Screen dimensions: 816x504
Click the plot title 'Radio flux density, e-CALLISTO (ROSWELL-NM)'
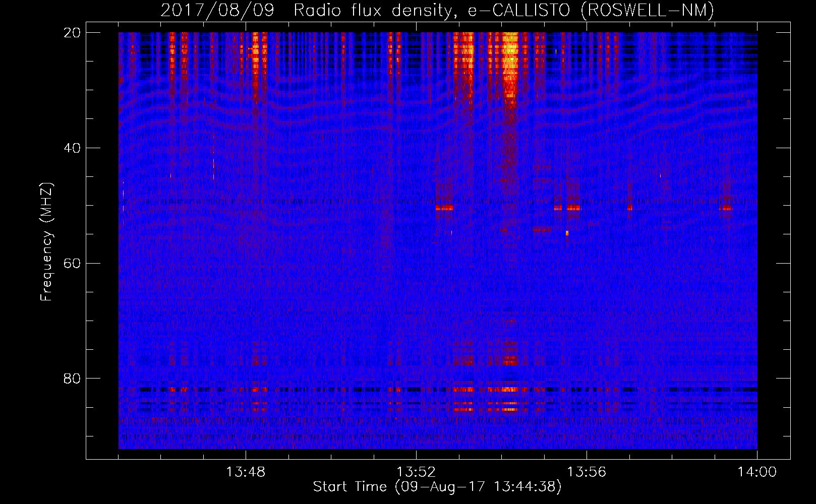[x=504, y=10]
